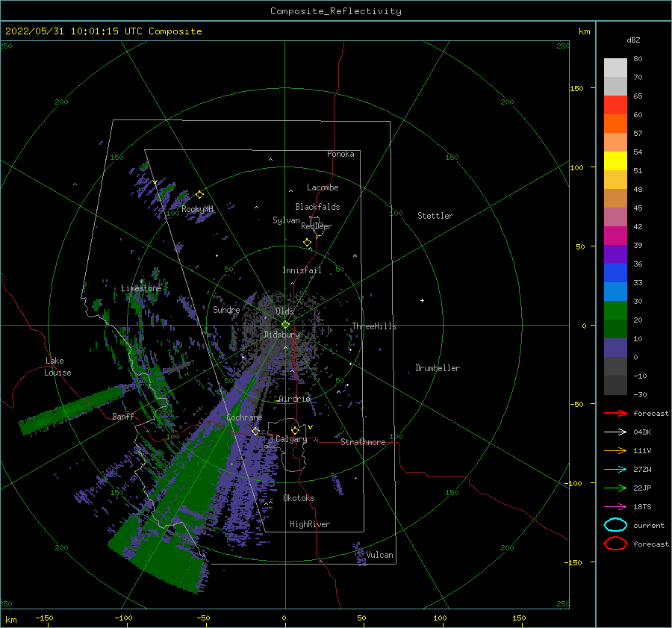Click the dBZ legend heading
The width and height of the screenshot is (672, 628).
point(633,40)
